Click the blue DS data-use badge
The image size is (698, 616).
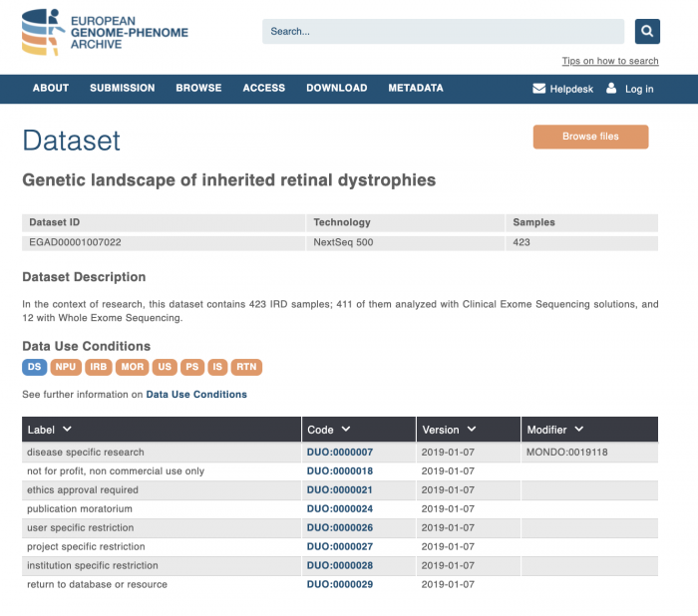tap(34, 367)
